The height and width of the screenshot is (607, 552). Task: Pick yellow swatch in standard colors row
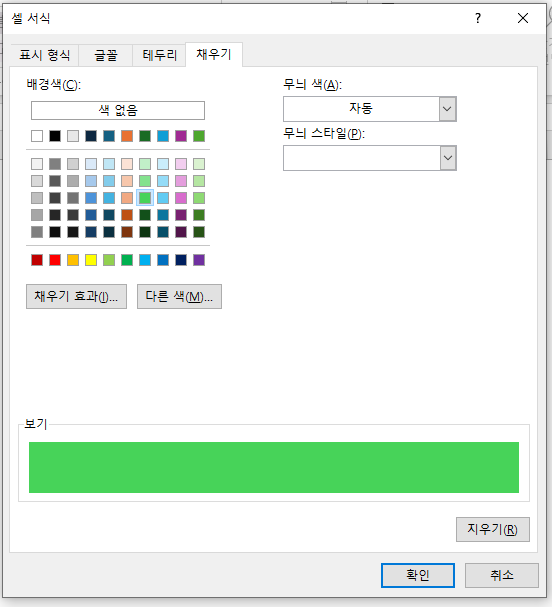pos(91,260)
